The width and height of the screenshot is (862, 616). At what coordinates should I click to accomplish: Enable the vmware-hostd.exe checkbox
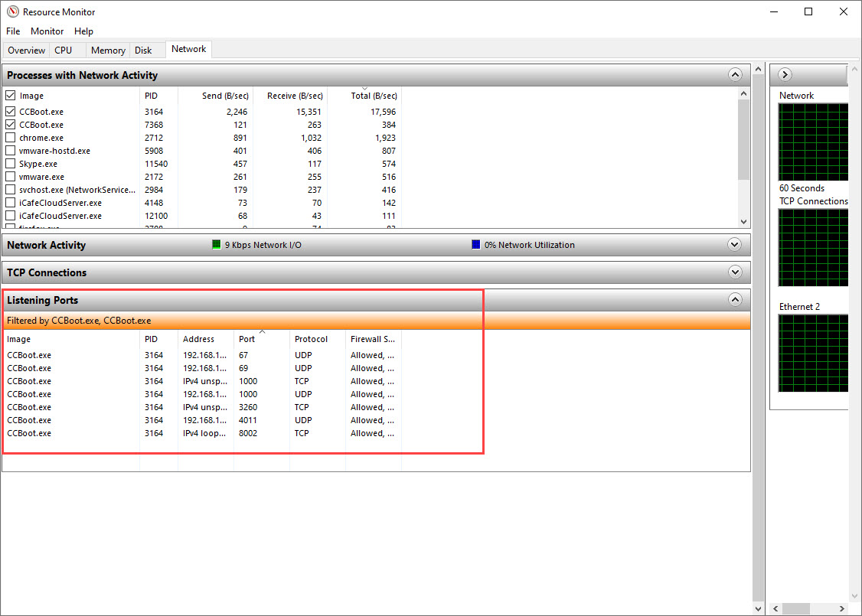(x=11, y=151)
